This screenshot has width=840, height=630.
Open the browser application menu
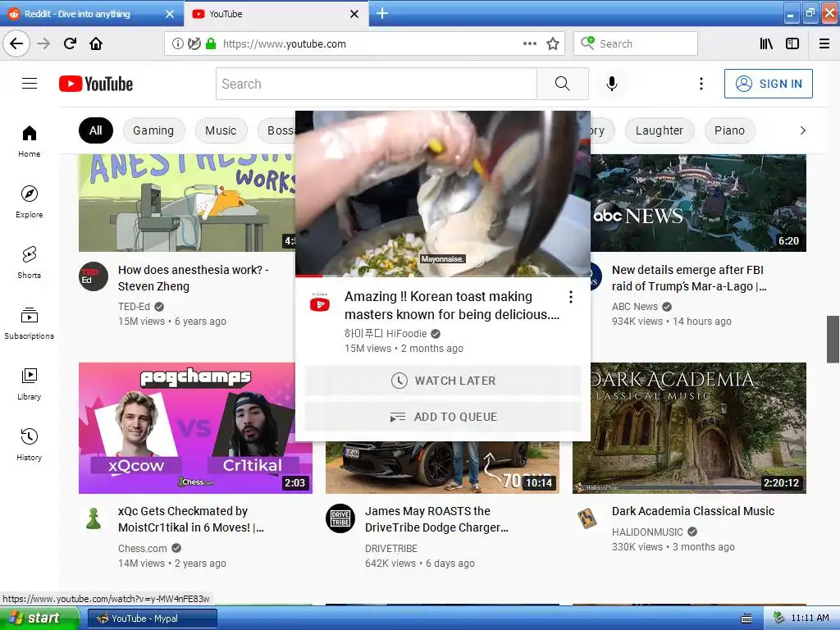pos(824,43)
